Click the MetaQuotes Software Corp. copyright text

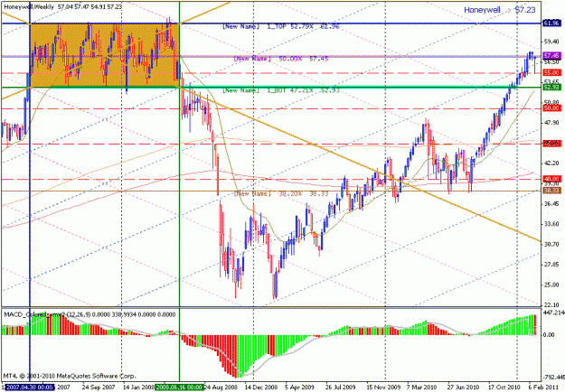click(x=70, y=376)
